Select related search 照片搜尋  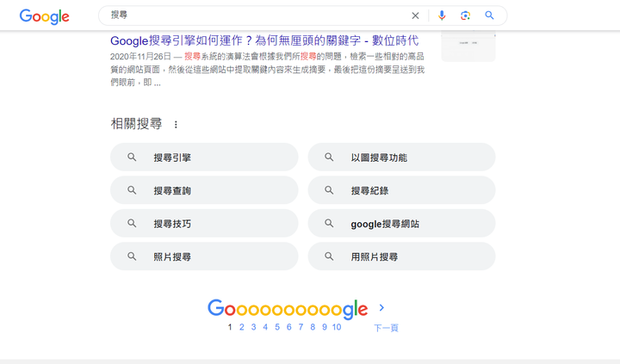204,256
